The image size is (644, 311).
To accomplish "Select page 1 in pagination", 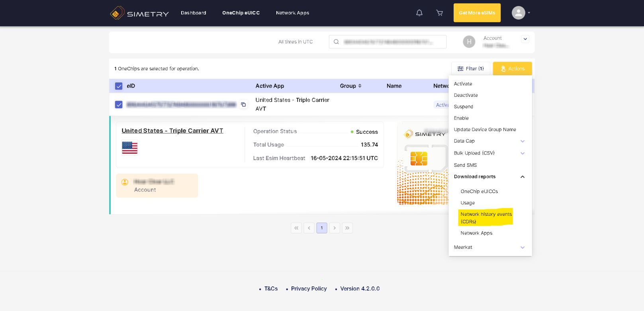I will [322, 228].
